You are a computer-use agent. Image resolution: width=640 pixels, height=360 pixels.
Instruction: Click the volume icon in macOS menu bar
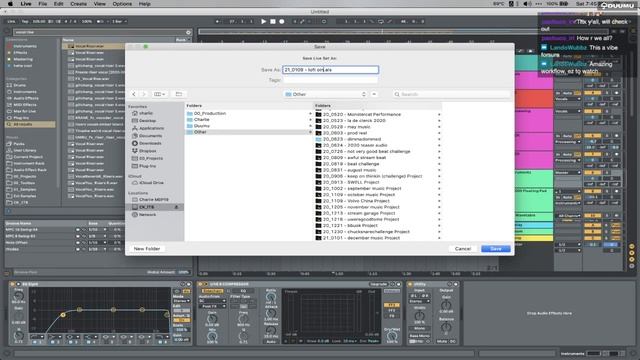[x=527, y=4]
